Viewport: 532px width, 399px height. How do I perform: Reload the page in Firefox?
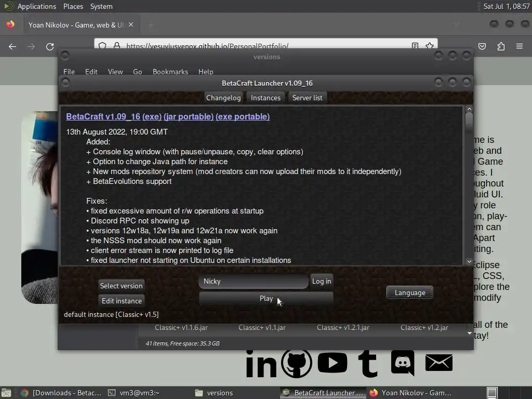(50, 46)
